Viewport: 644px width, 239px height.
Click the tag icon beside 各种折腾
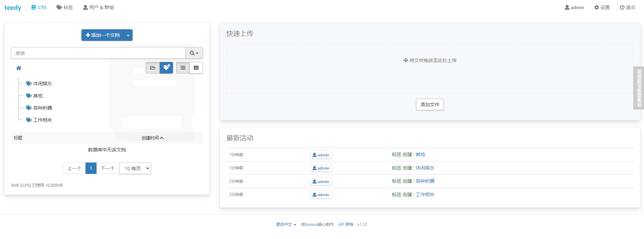[29, 108]
